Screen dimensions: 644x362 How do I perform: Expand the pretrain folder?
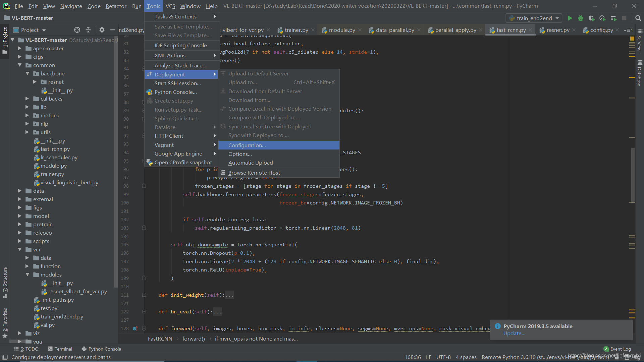[x=19, y=224]
